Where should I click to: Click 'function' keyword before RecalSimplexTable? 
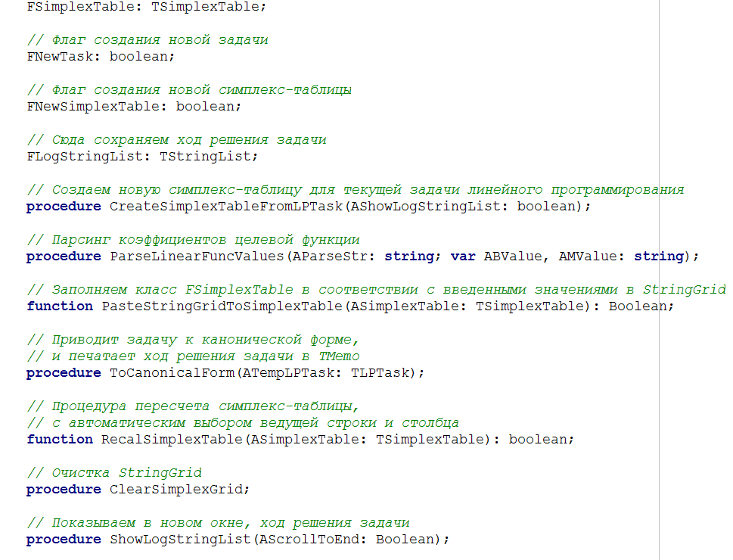[x=60, y=440]
